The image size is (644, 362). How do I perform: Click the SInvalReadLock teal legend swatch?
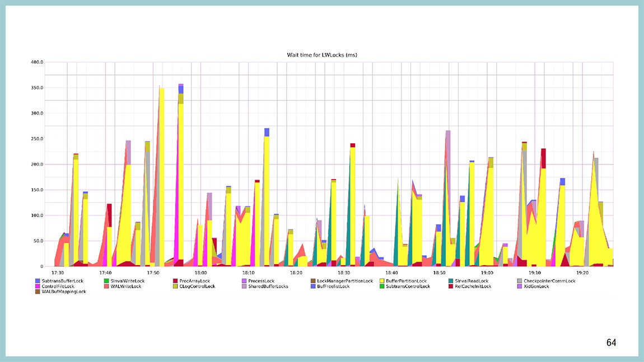pos(451,281)
